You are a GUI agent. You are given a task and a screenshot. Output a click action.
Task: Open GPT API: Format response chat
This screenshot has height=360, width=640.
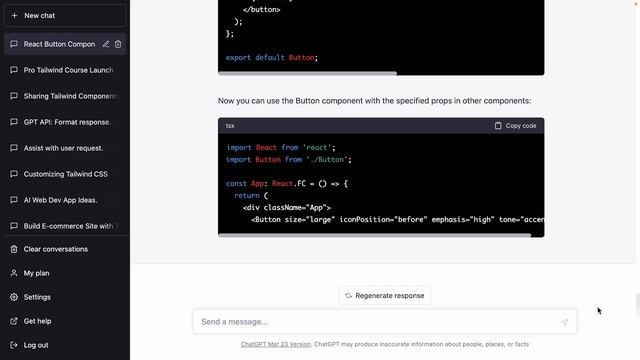[65, 122]
